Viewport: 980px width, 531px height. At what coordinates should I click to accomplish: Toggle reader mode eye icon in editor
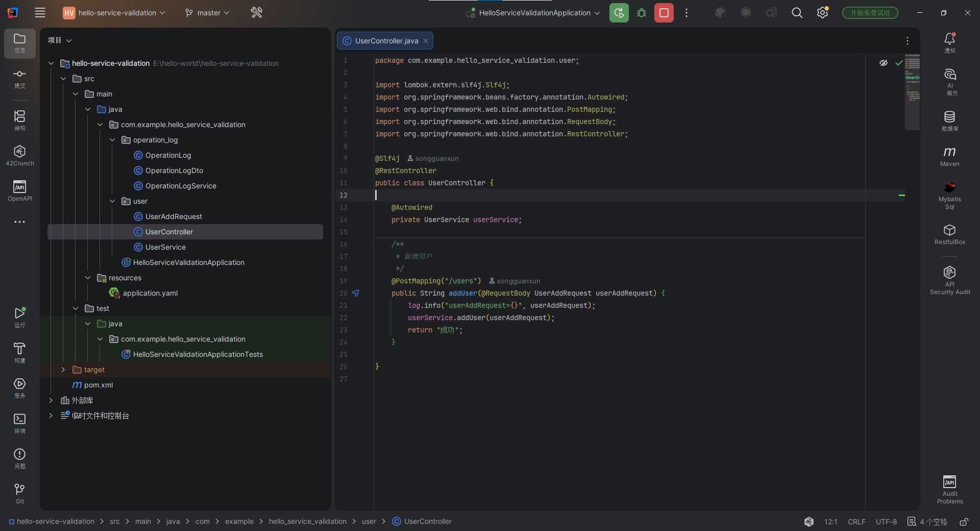coord(884,63)
